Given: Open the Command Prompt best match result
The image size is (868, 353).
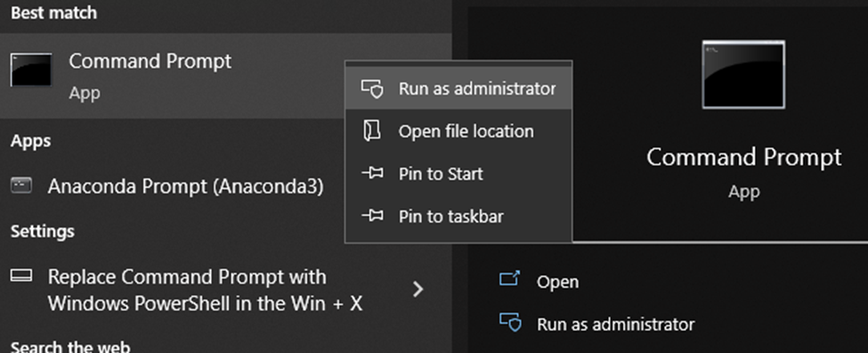Looking at the screenshot, I should click(x=172, y=76).
